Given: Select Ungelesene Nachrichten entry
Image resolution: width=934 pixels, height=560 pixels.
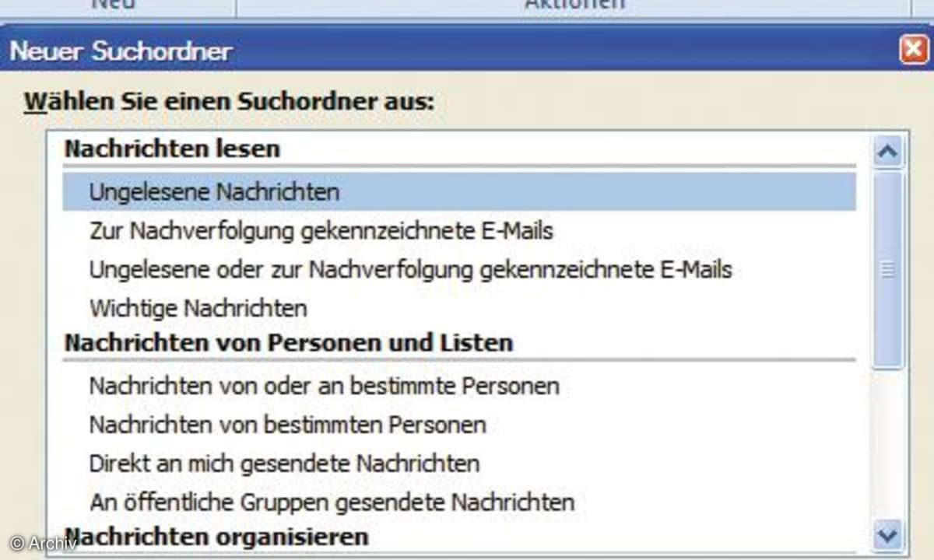Looking at the screenshot, I should (214, 191).
